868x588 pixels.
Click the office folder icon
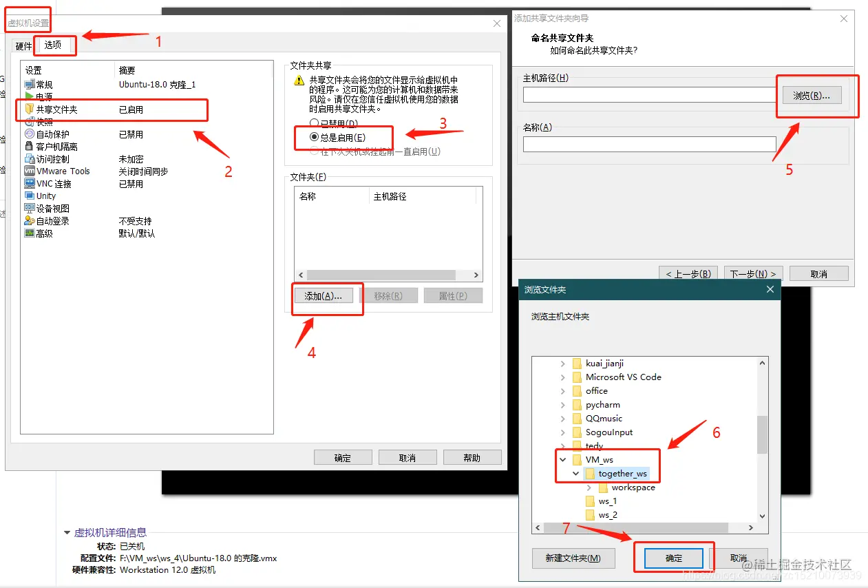[577, 391]
